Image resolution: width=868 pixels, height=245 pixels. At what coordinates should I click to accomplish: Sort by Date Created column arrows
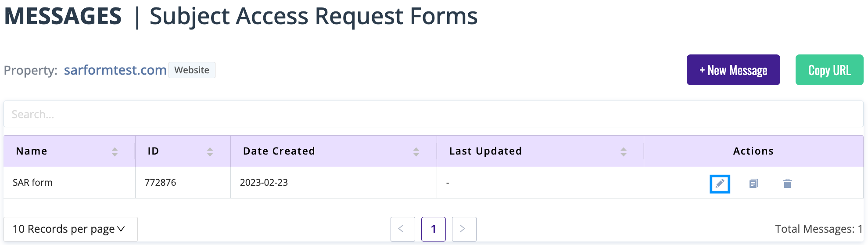click(x=416, y=152)
